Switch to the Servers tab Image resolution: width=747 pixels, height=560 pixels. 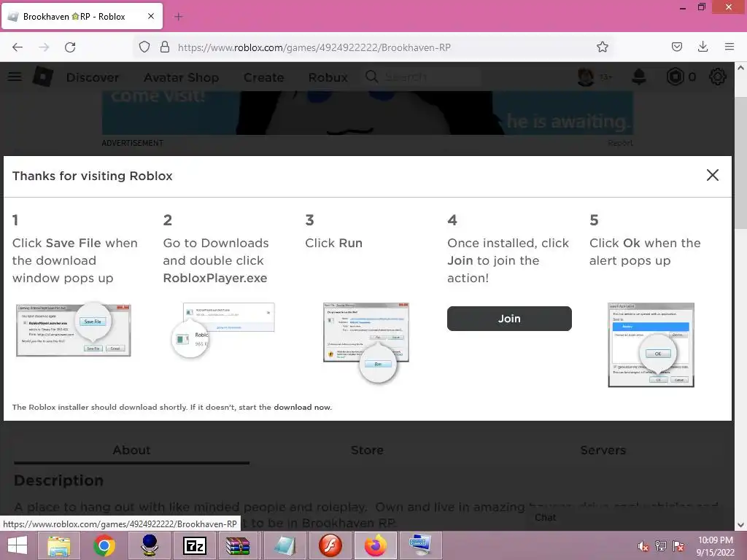point(603,450)
